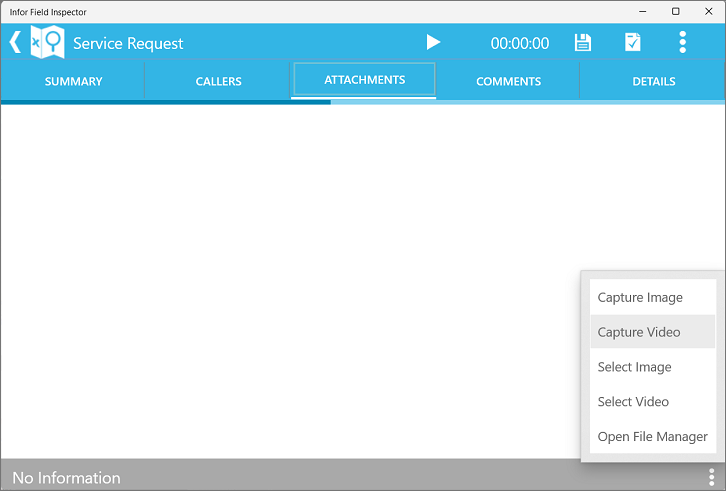Go back using the left chevron arrow
The width and height of the screenshot is (726, 491).
pyautogui.click(x=14, y=42)
